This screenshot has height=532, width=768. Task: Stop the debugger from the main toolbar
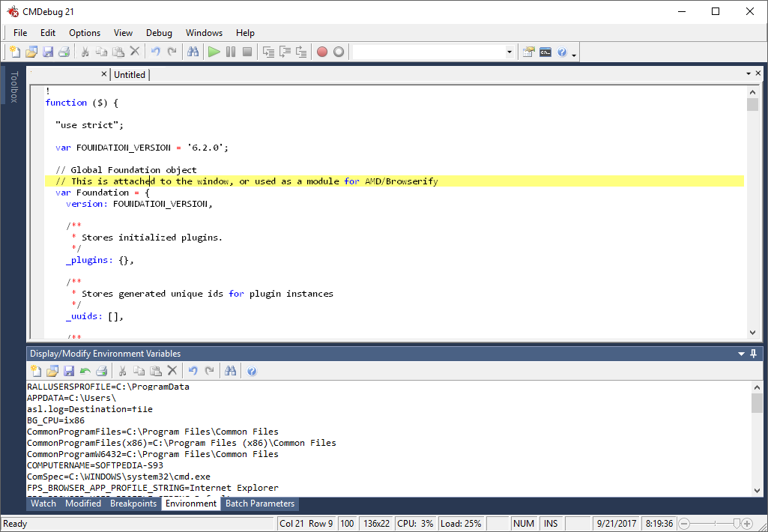247,52
